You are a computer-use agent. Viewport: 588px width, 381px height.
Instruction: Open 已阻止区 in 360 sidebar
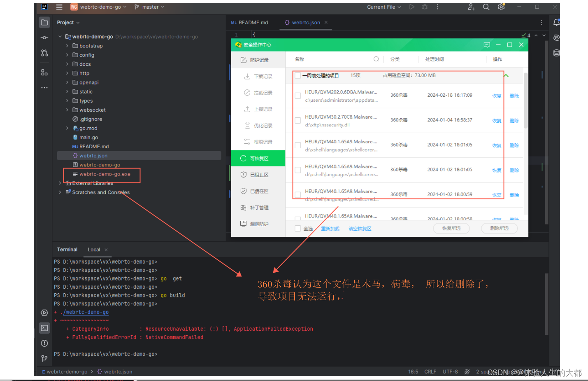coord(258,175)
